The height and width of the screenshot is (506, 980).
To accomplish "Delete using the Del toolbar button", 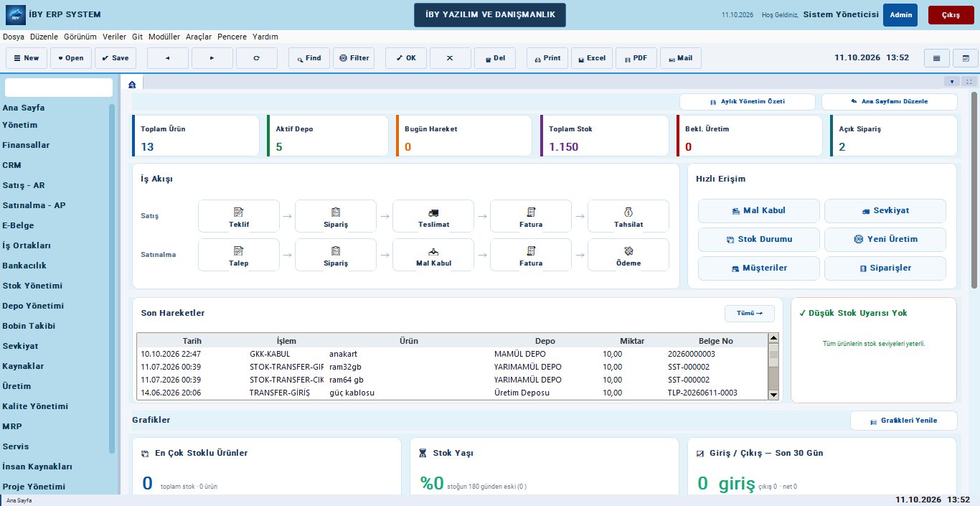I will (495, 58).
